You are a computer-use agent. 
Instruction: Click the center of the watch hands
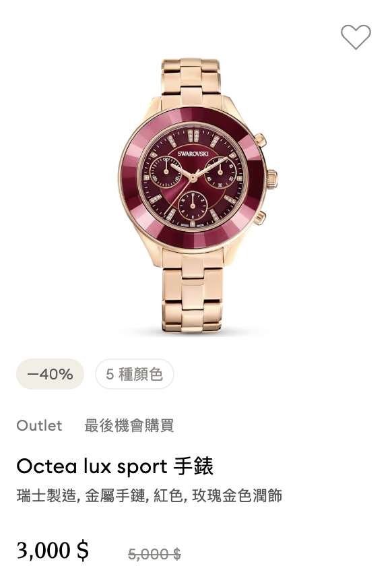(193, 178)
